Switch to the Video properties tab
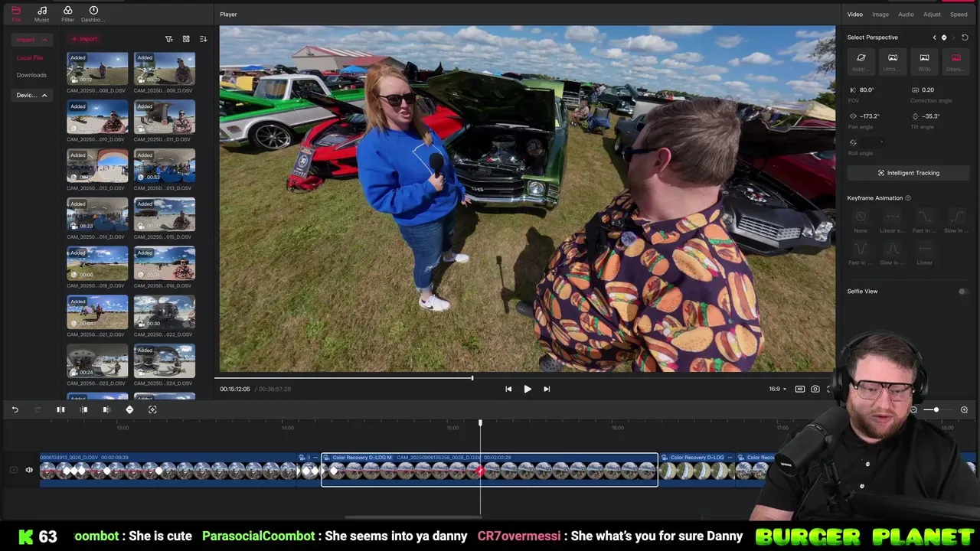980x551 pixels. tap(854, 15)
